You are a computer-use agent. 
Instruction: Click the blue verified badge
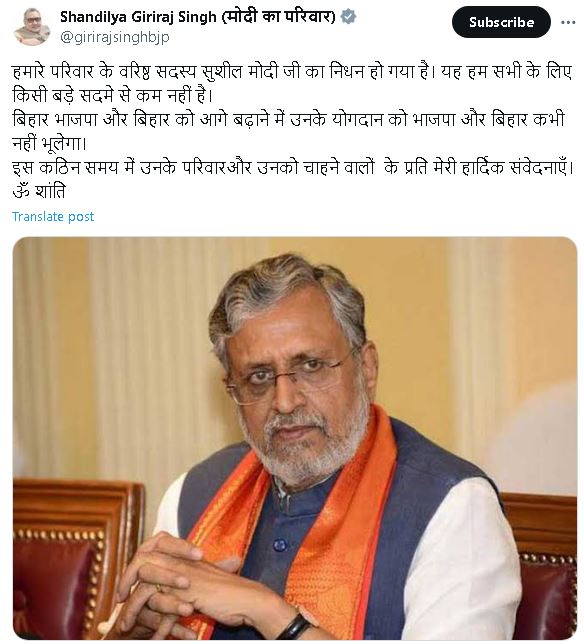coord(349,17)
